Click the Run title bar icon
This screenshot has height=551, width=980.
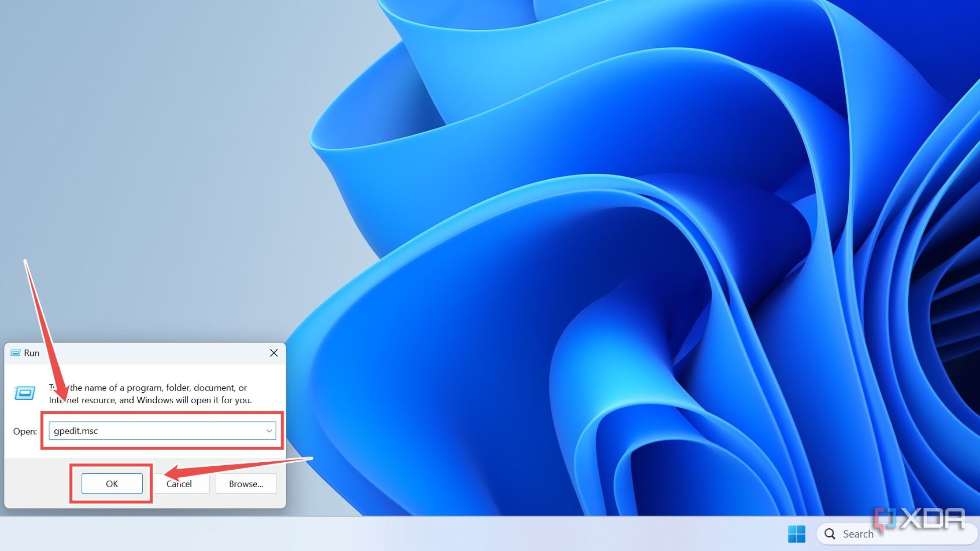[15, 353]
